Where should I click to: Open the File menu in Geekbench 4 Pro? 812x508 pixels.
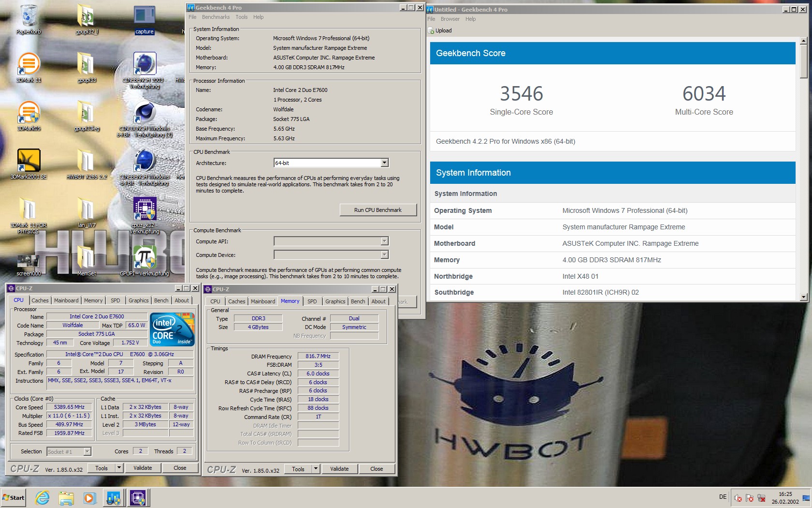tap(192, 17)
